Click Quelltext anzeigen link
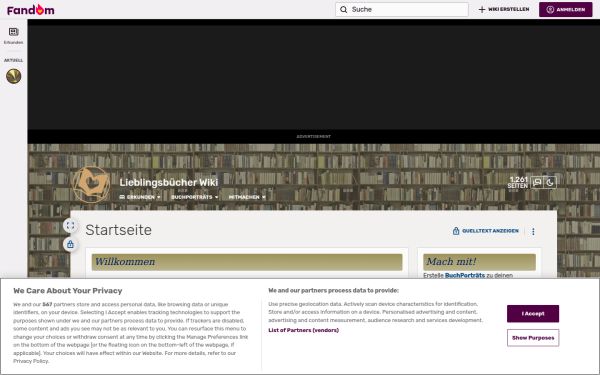Image resolution: width=600 pixels, height=375 pixels. pyautogui.click(x=486, y=231)
